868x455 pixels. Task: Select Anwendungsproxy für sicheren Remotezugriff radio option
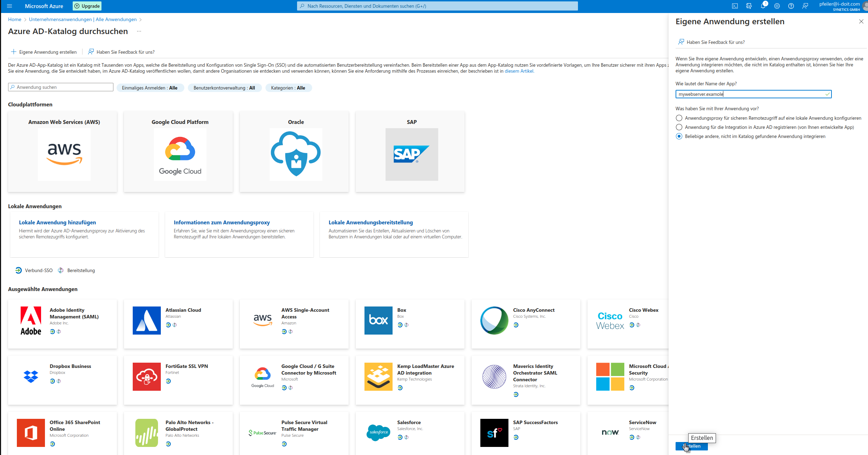click(679, 118)
